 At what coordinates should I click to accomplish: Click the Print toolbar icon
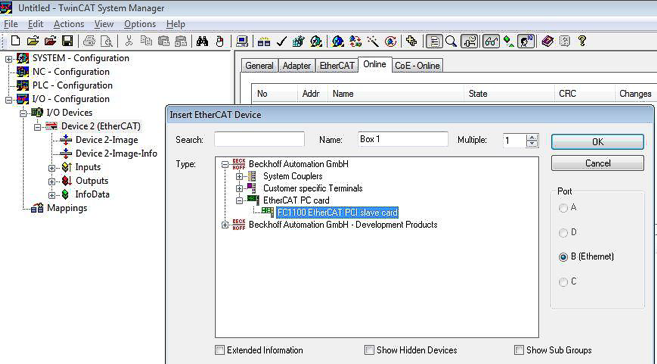(x=89, y=41)
